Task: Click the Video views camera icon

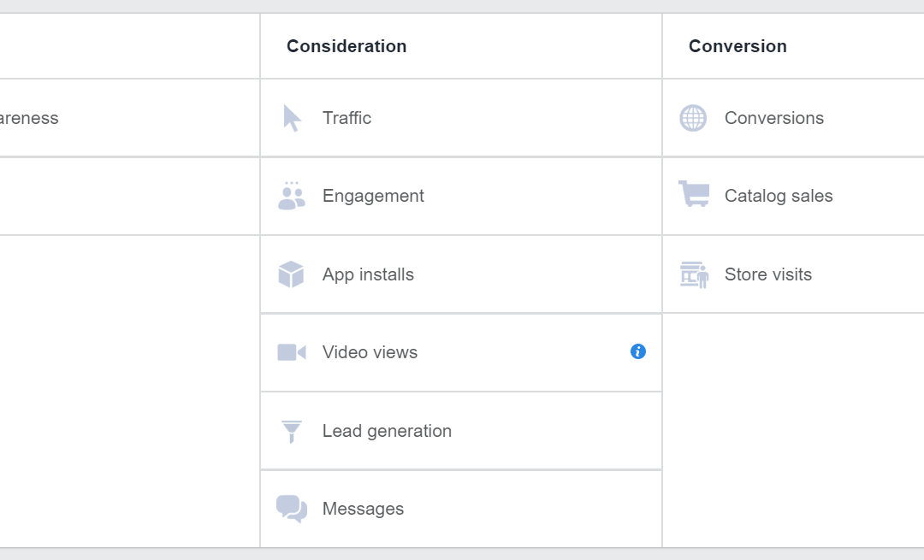Action: tap(291, 352)
